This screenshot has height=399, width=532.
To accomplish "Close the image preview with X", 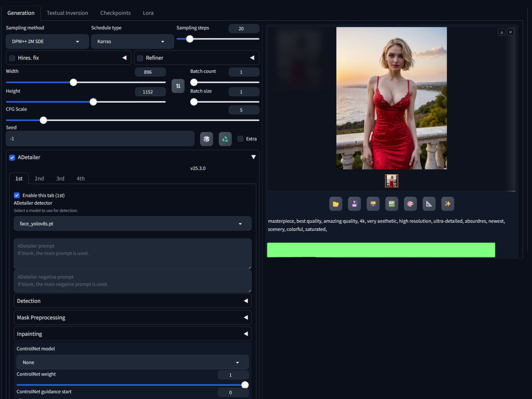I will pyautogui.click(x=510, y=32).
